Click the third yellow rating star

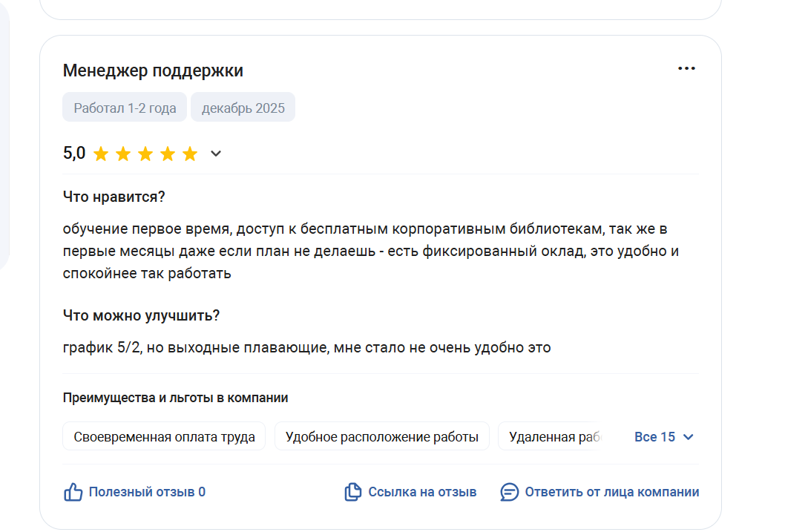point(145,154)
